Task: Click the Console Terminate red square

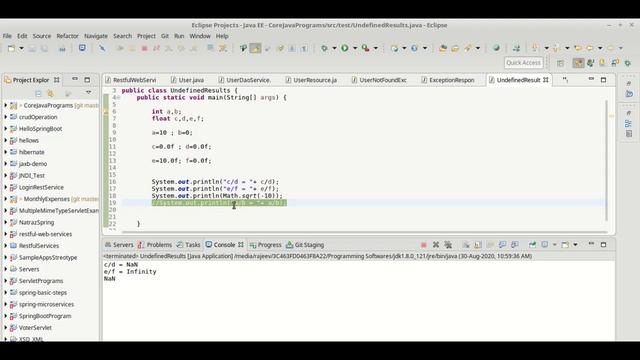Action: (424, 245)
